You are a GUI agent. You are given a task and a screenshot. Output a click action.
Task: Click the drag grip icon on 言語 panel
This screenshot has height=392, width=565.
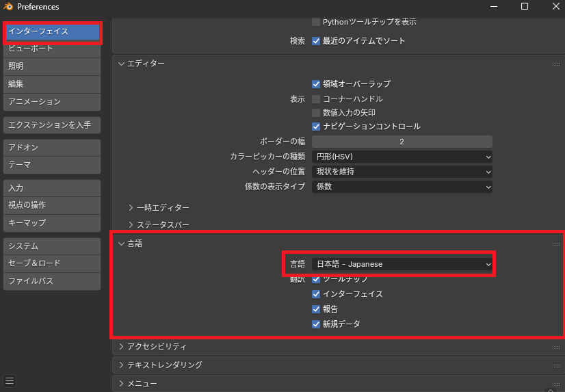555,244
